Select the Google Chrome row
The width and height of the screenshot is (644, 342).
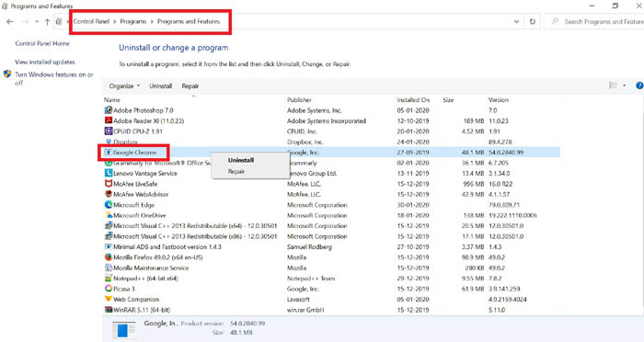coord(331,153)
